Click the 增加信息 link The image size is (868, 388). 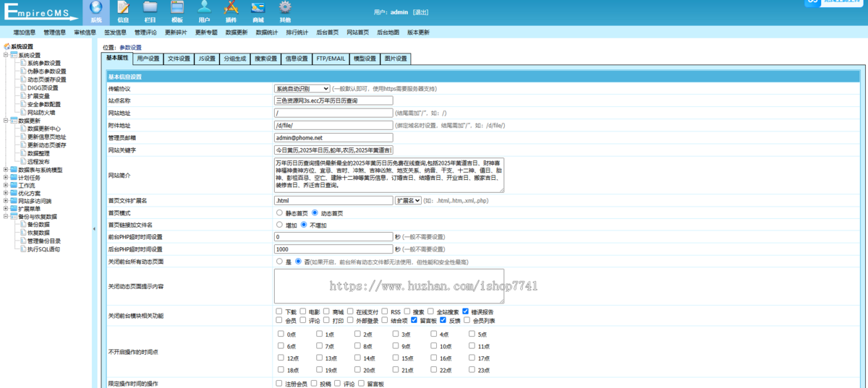24,33
